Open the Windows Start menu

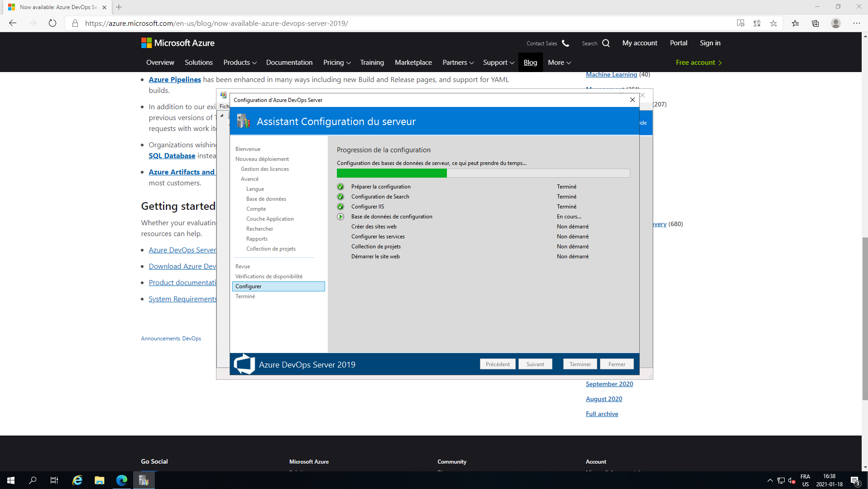[x=11, y=480]
